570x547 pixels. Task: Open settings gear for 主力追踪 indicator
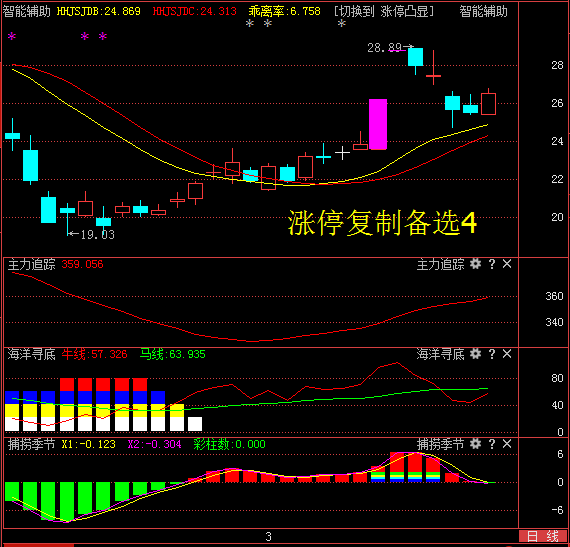pyautogui.click(x=475, y=264)
